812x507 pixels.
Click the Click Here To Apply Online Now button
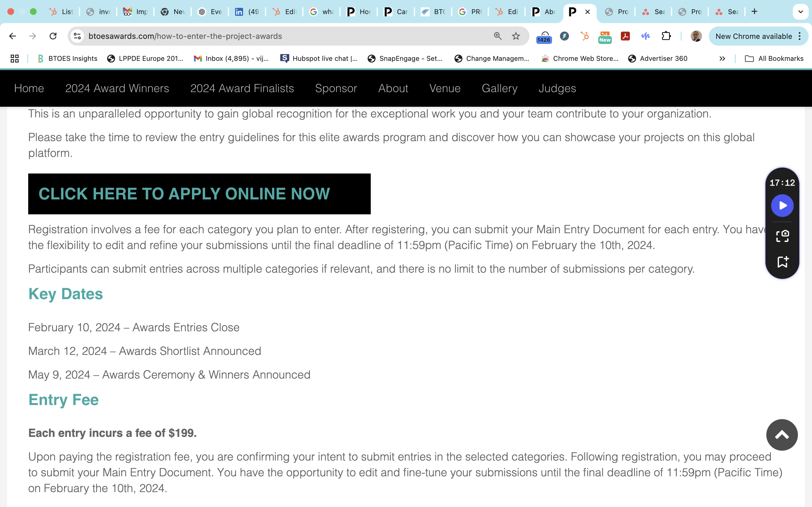199,194
